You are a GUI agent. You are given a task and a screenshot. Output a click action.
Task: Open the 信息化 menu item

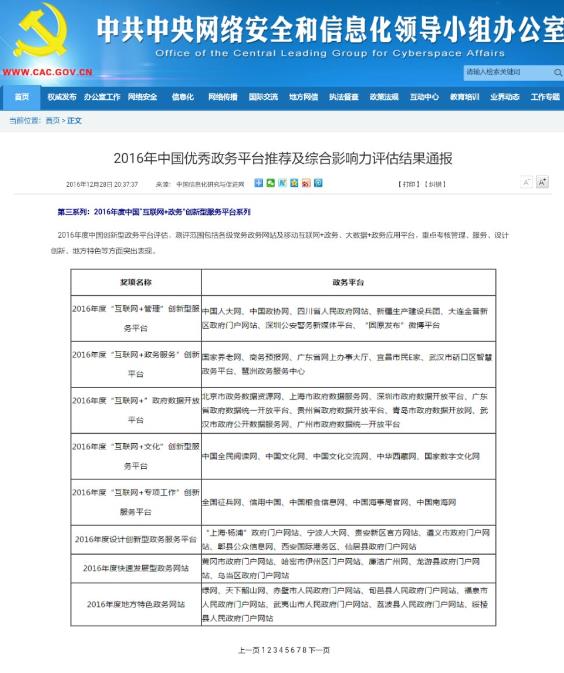coord(183,97)
